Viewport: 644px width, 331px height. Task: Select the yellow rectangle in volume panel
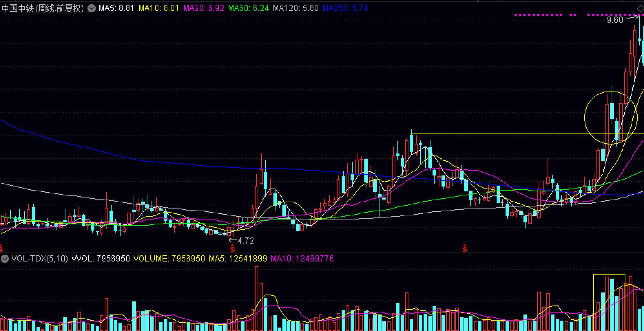tap(609, 302)
